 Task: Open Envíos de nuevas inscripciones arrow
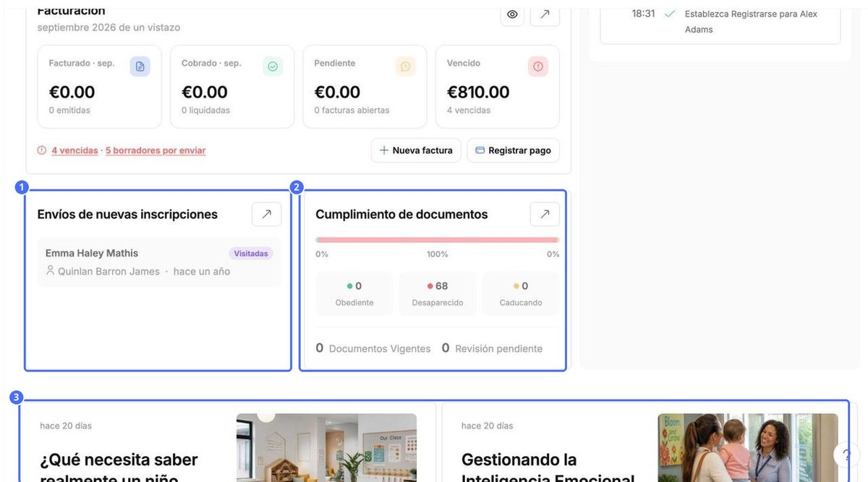pyautogui.click(x=267, y=215)
